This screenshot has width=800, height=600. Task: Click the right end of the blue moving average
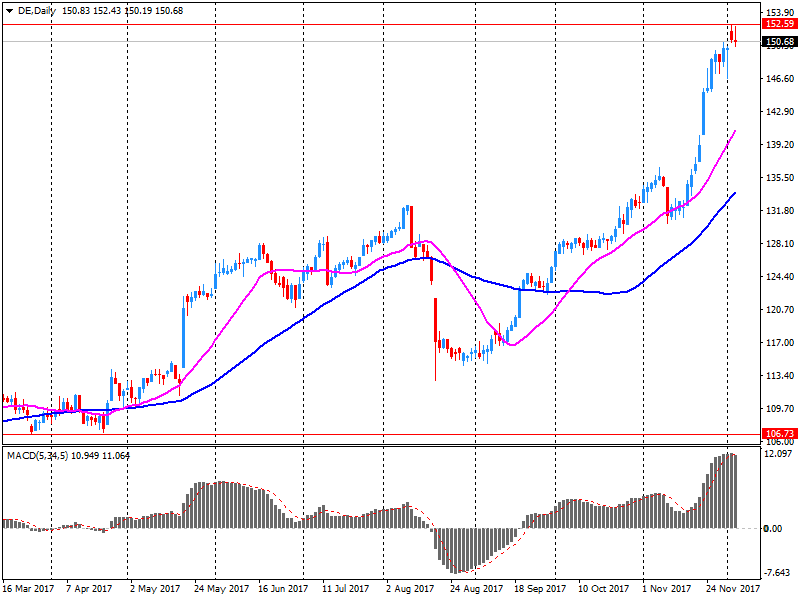[x=735, y=193]
